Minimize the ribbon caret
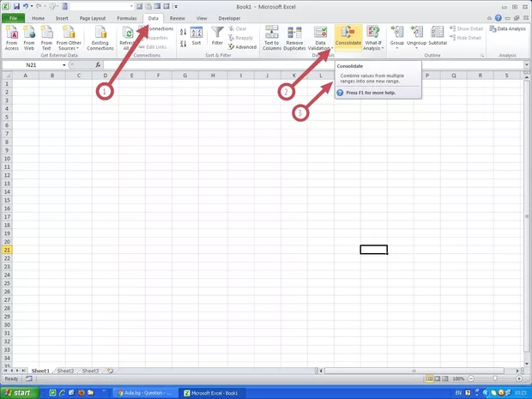The height and width of the screenshot is (399, 532). (x=489, y=18)
